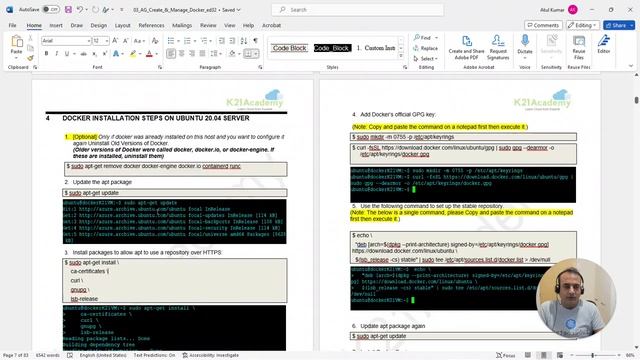Apply the red font color swatch

[x=149, y=53]
